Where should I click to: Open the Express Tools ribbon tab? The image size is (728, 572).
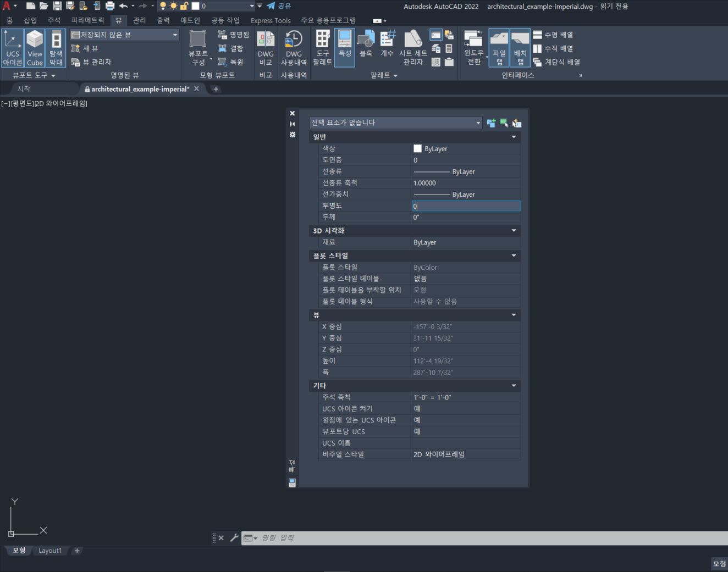click(271, 20)
